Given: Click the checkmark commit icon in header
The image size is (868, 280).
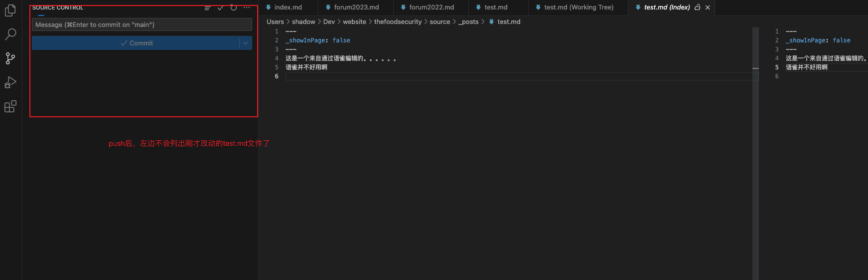Looking at the screenshot, I should coord(220,7).
